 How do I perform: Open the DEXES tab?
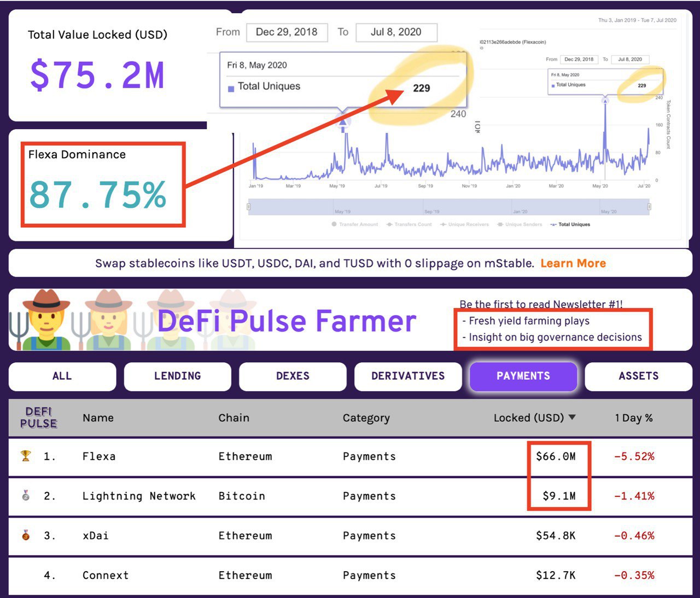(293, 376)
